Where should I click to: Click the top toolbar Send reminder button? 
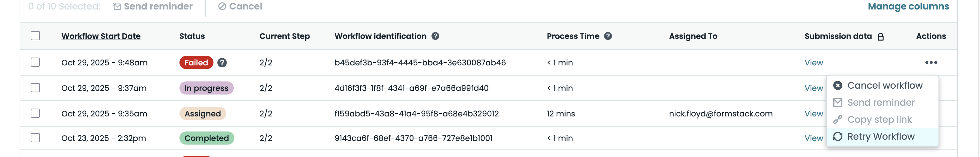pos(153,7)
